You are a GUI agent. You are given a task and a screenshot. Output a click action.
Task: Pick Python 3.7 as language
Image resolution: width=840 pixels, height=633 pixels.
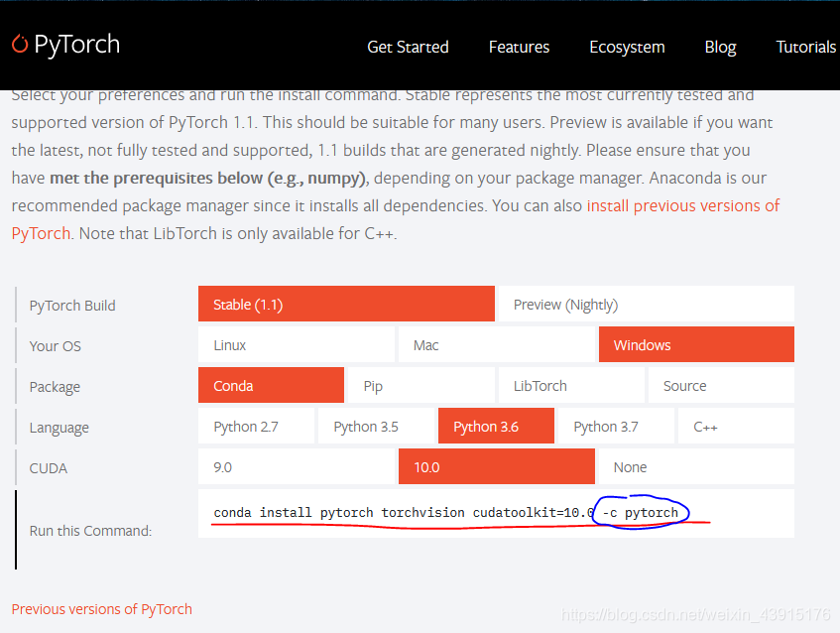(x=616, y=426)
